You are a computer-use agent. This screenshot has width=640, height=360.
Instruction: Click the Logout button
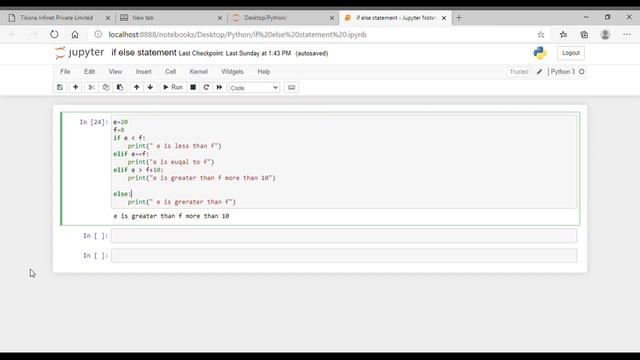(x=571, y=53)
